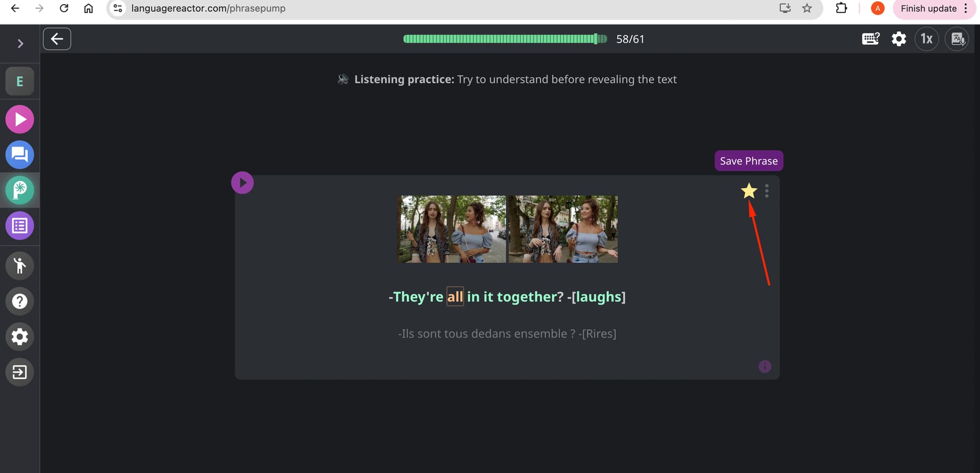Image resolution: width=980 pixels, height=473 pixels.
Task: Click the yellow star to save phrase
Action: [x=749, y=191]
